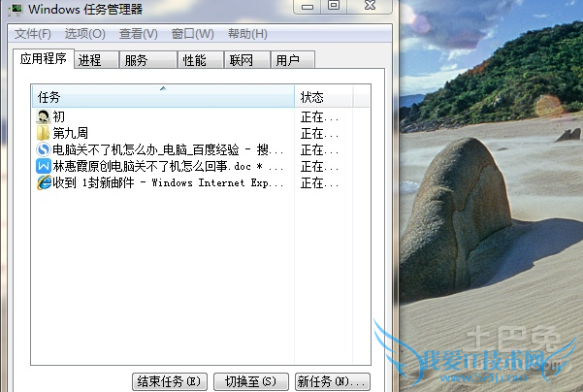This screenshot has width=583, height=392.
Task: Click the folder icon for 第九周
Action: (x=43, y=133)
